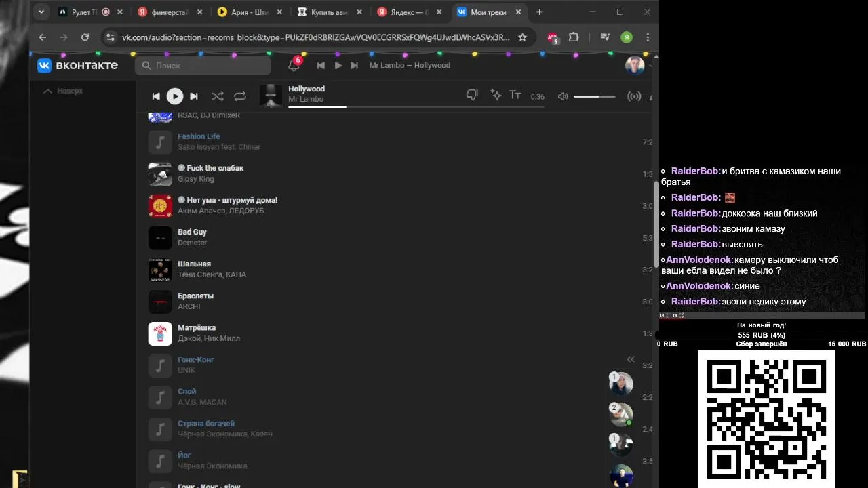The width and height of the screenshot is (868, 488).
Task: Click the Шальная album cover thumbnail
Action: click(x=160, y=270)
